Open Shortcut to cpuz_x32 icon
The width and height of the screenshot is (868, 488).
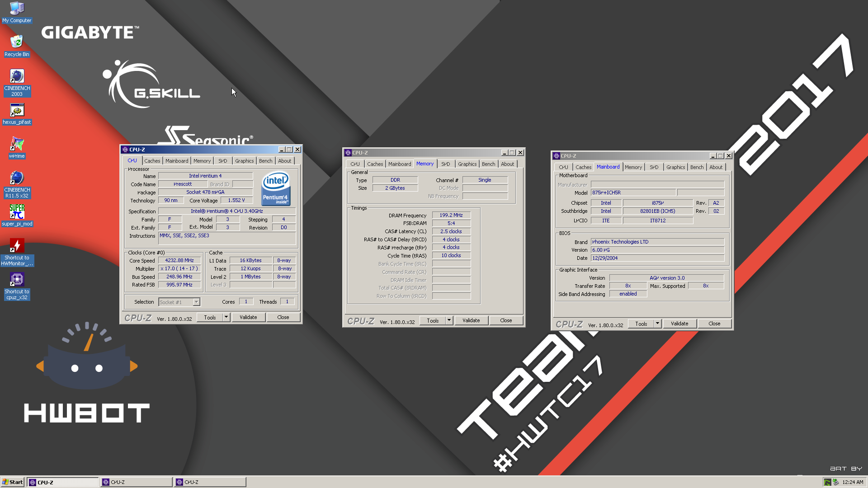pyautogui.click(x=17, y=286)
